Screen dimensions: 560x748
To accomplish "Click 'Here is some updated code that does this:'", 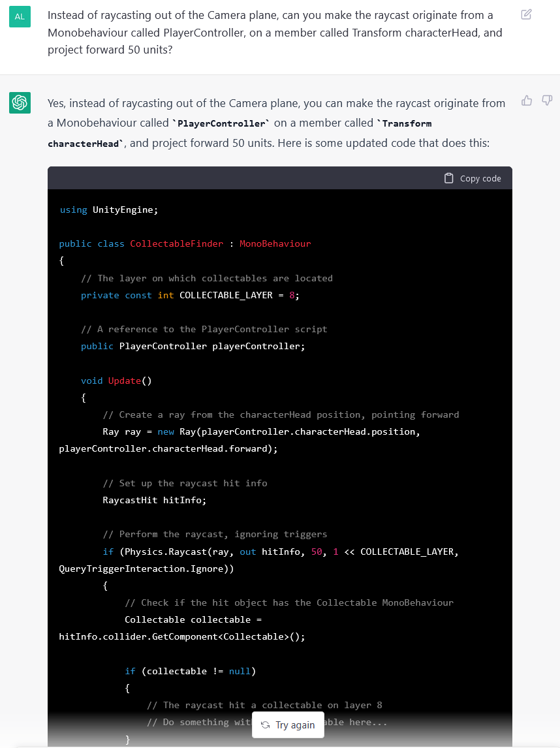I will (x=384, y=143).
